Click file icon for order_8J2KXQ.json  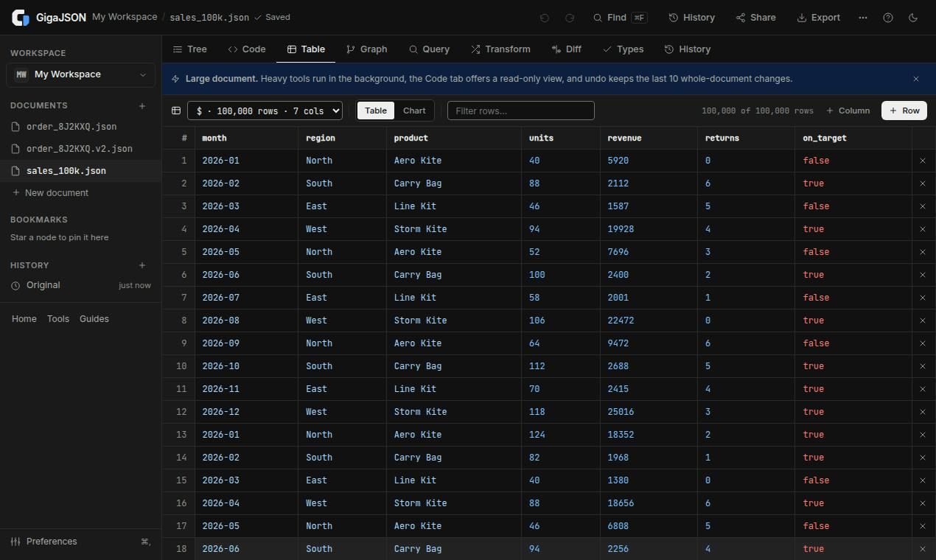tap(16, 127)
